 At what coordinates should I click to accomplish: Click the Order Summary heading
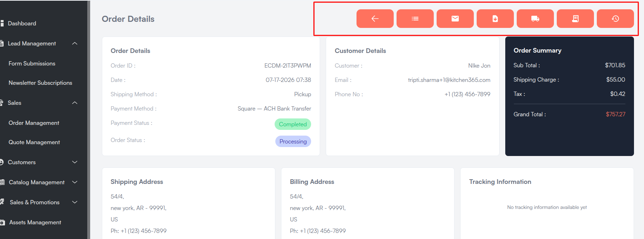[537, 50]
